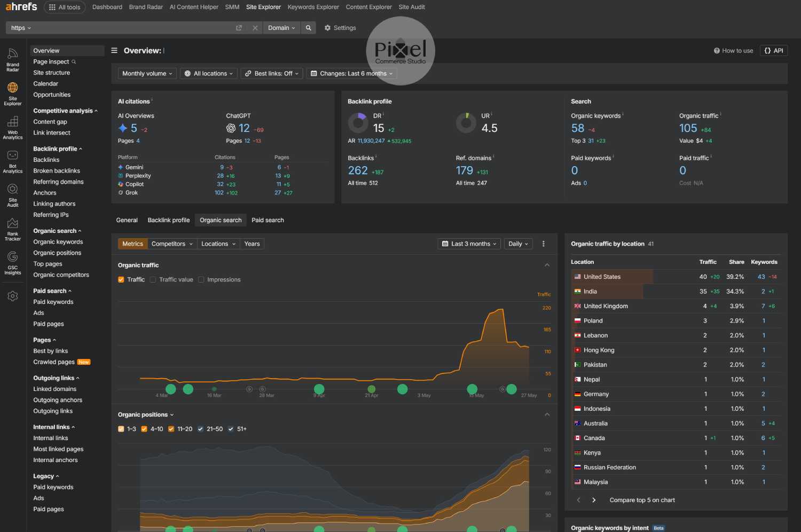Select the Metrics tab
The height and width of the screenshot is (532, 801).
pos(133,244)
